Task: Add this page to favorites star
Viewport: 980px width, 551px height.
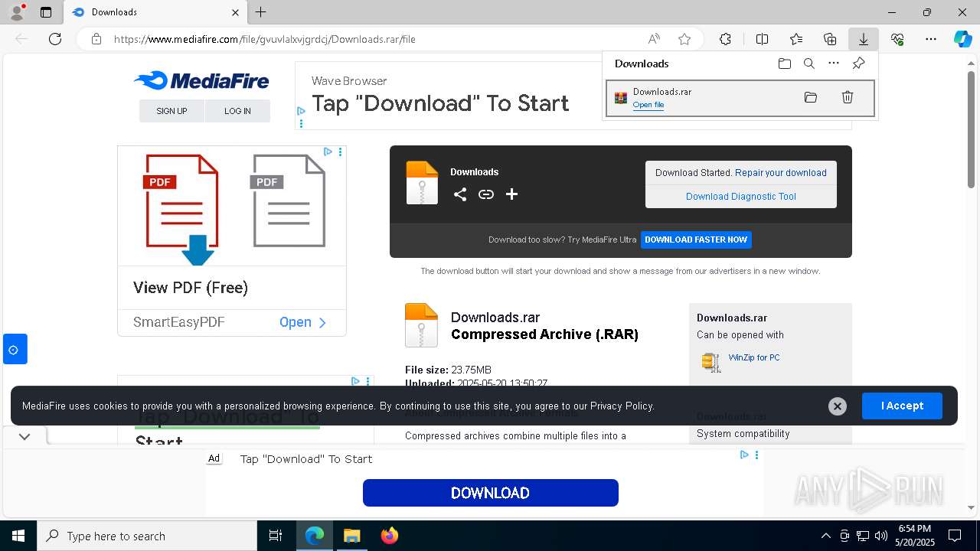Action: tap(684, 39)
